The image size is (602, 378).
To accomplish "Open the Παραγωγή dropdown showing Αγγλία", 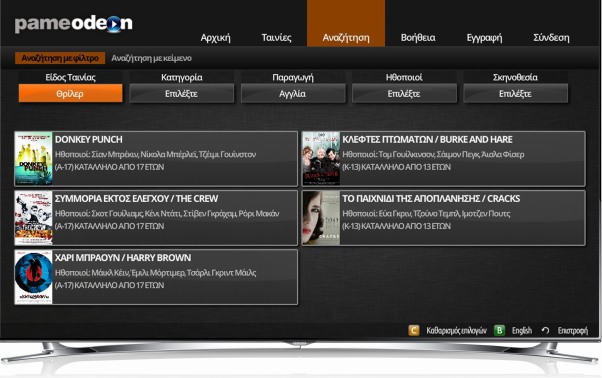I will point(293,94).
